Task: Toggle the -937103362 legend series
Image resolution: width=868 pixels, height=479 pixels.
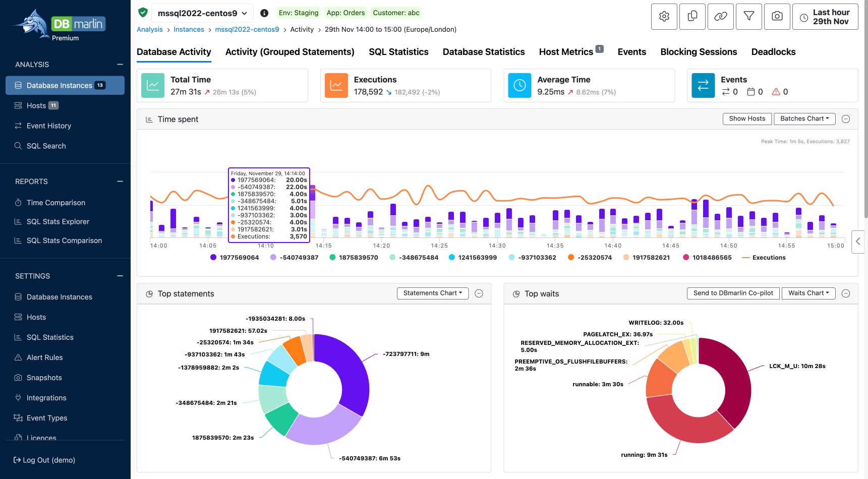Action: pyautogui.click(x=533, y=258)
